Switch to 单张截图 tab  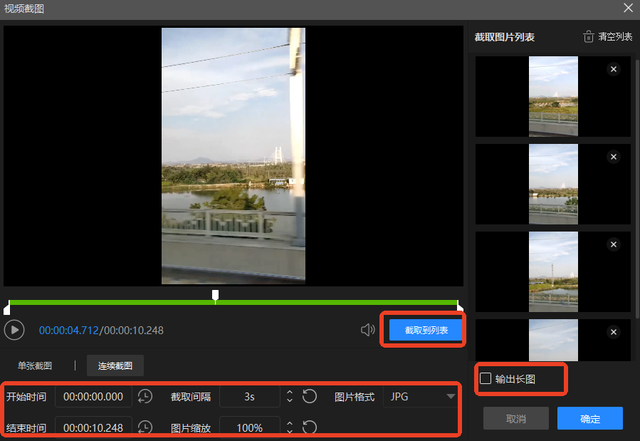(x=35, y=365)
